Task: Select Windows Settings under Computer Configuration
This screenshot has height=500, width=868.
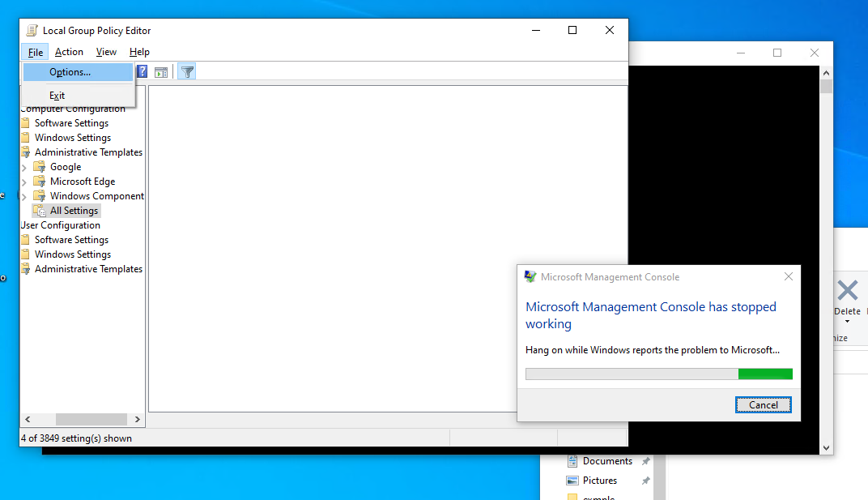Action: (x=73, y=138)
